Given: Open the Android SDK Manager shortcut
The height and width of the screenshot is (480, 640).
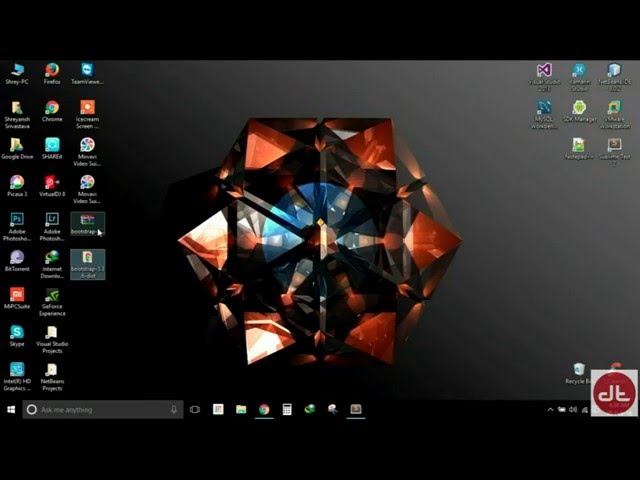Looking at the screenshot, I should (x=579, y=112).
